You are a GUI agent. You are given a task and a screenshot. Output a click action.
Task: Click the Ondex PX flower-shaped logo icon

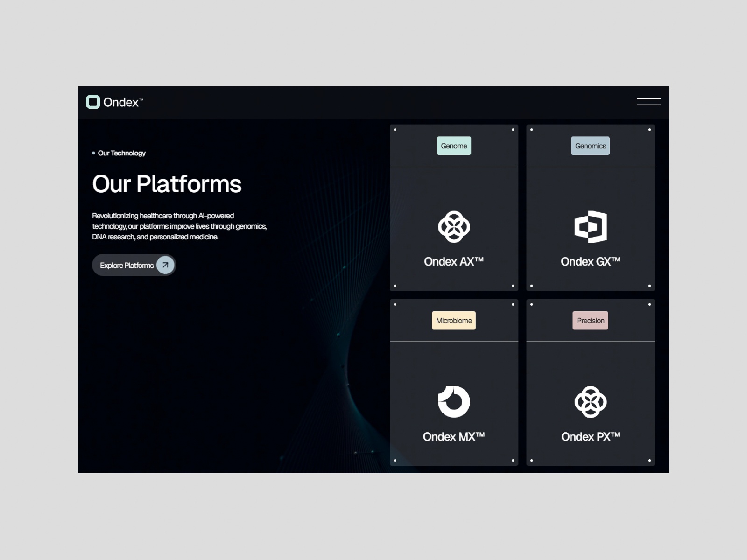tap(590, 400)
